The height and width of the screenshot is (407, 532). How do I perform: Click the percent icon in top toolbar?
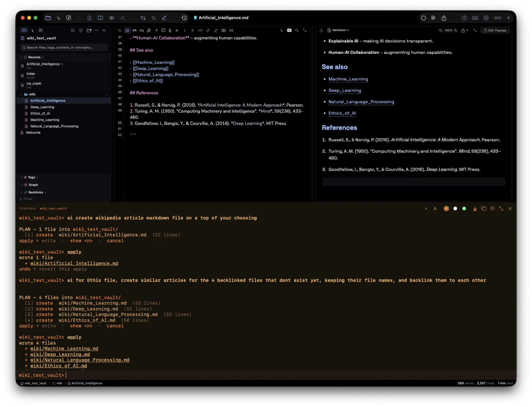coord(154,18)
